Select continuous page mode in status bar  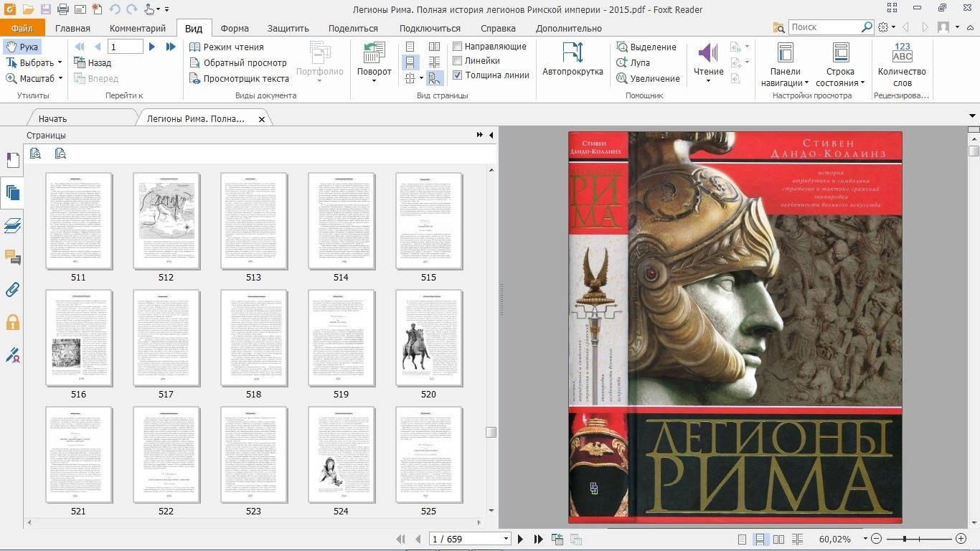760,539
